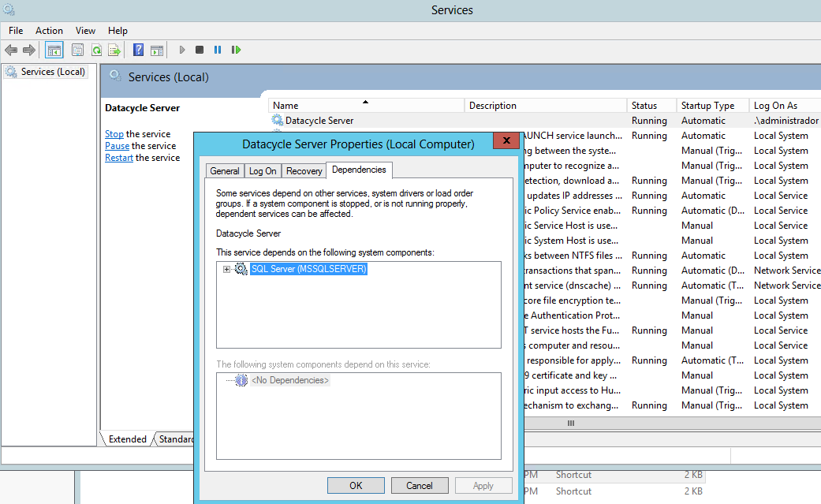Viewport: 821px width, 504px height.
Task: Switch to the General tab
Action: tap(225, 171)
